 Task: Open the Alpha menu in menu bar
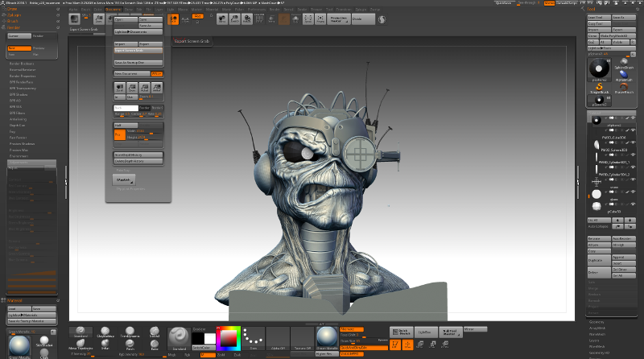point(73,9)
